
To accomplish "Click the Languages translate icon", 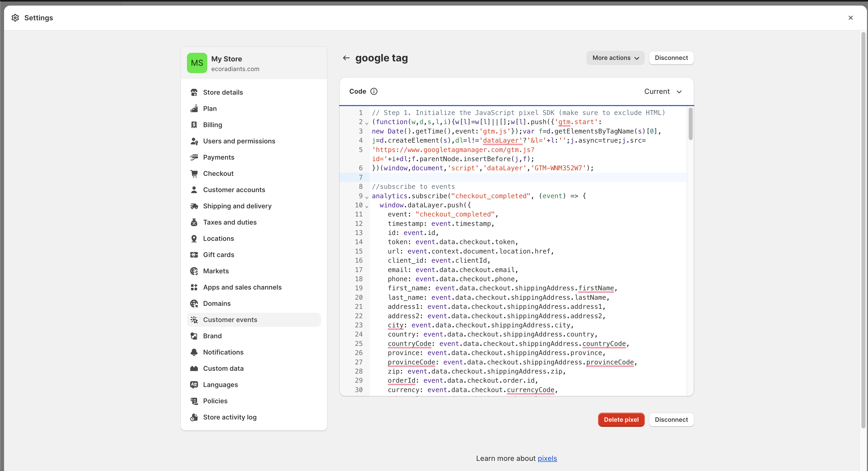I will (x=194, y=385).
